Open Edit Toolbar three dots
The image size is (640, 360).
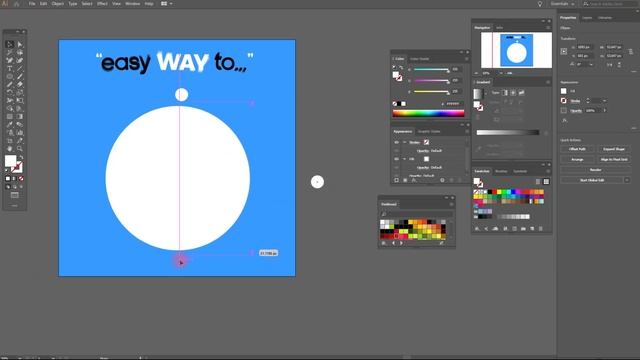point(15,205)
